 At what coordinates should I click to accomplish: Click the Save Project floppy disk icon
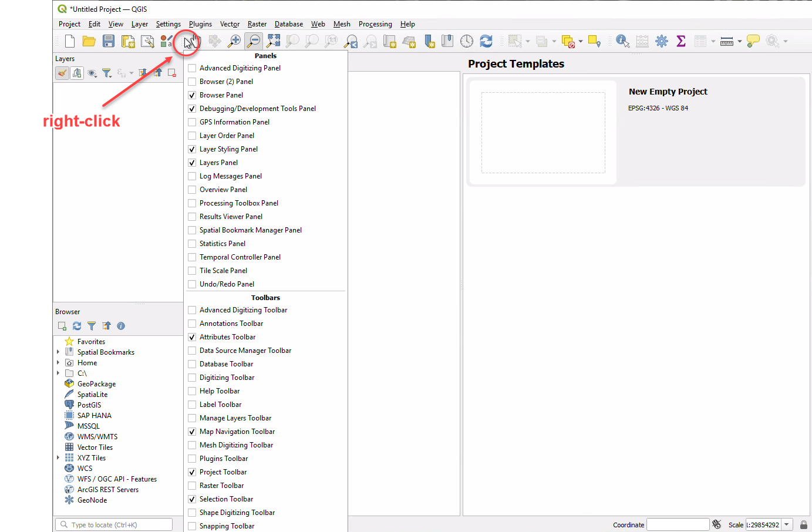click(x=109, y=41)
